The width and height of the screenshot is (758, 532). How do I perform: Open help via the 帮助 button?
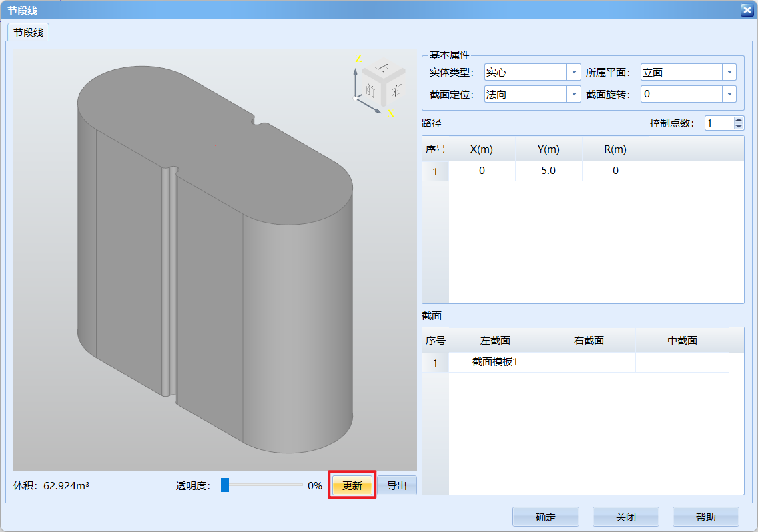706,517
